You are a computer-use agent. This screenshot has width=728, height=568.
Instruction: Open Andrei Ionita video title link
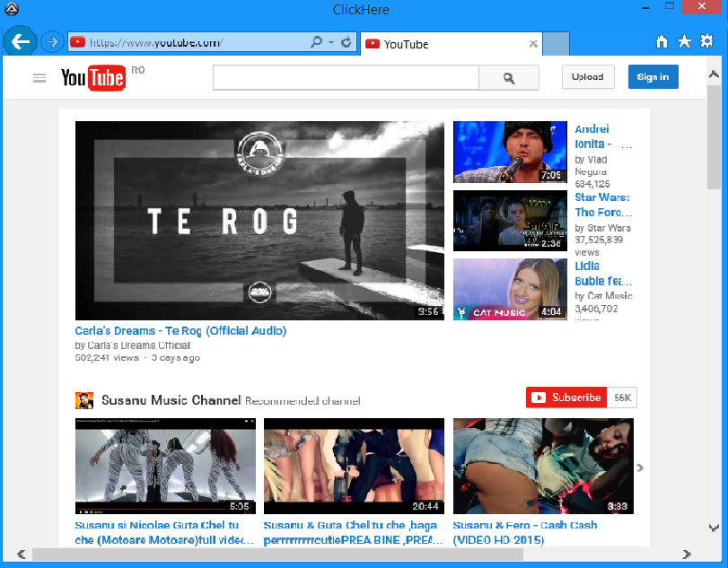pyautogui.click(x=603, y=136)
